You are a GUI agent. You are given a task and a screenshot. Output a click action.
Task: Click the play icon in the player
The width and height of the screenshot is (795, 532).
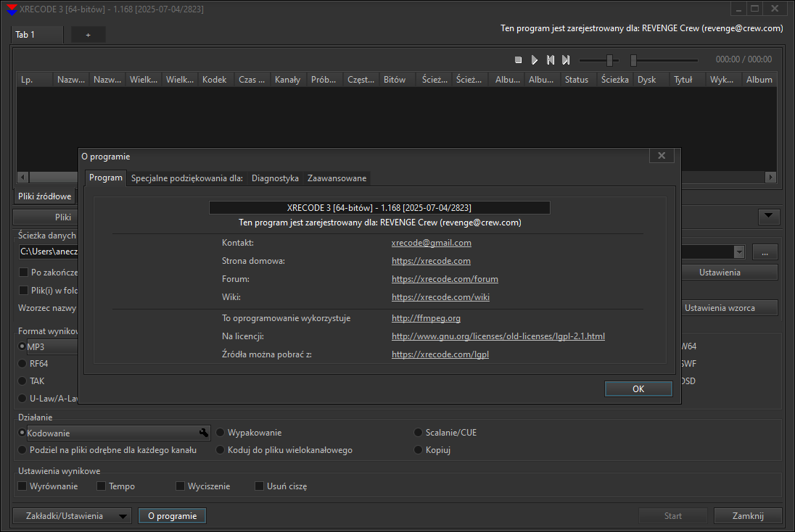click(x=535, y=59)
